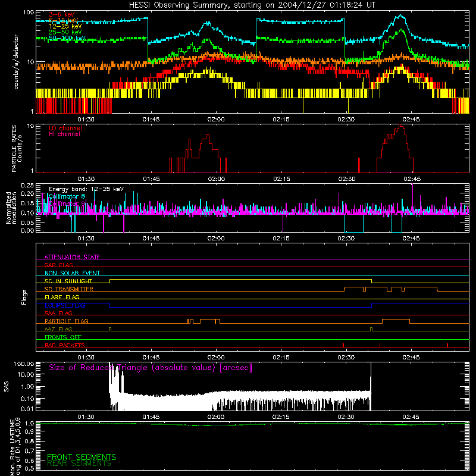This screenshot has height=476, width=476.
Task: Click '0.25' on the modulation axis
Action: 27,186
